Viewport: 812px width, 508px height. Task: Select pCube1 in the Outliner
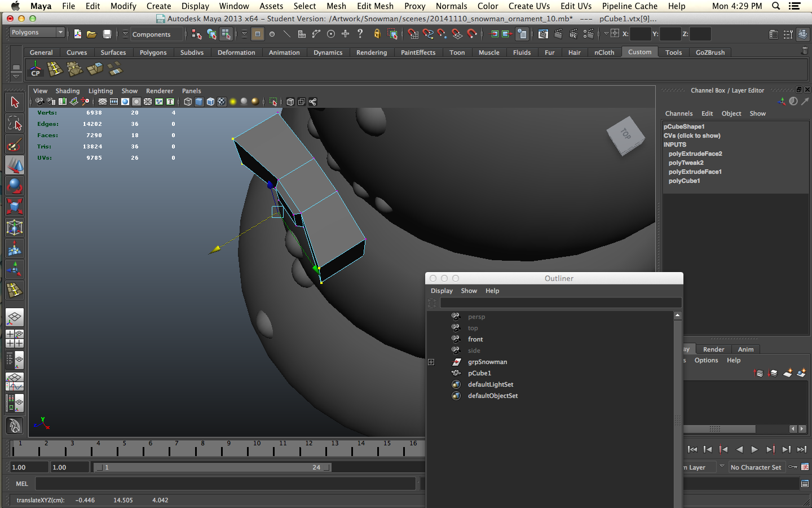point(479,373)
